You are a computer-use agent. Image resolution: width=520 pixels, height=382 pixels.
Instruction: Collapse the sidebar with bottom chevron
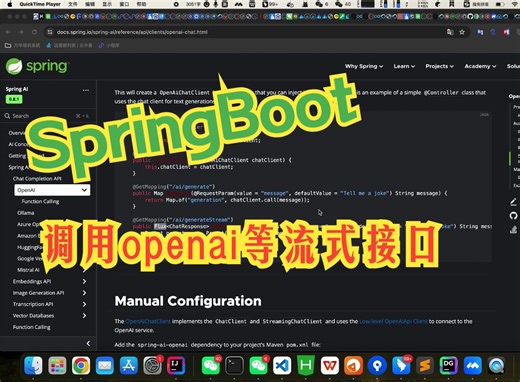pyautogui.click(x=88, y=343)
